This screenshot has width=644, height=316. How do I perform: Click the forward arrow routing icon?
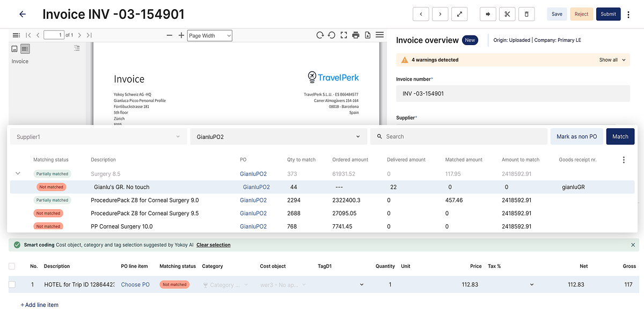point(487,13)
